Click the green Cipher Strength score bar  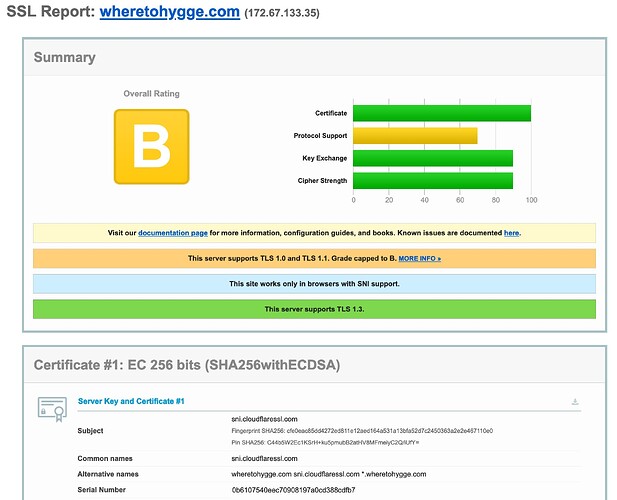(x=433, y=181)
